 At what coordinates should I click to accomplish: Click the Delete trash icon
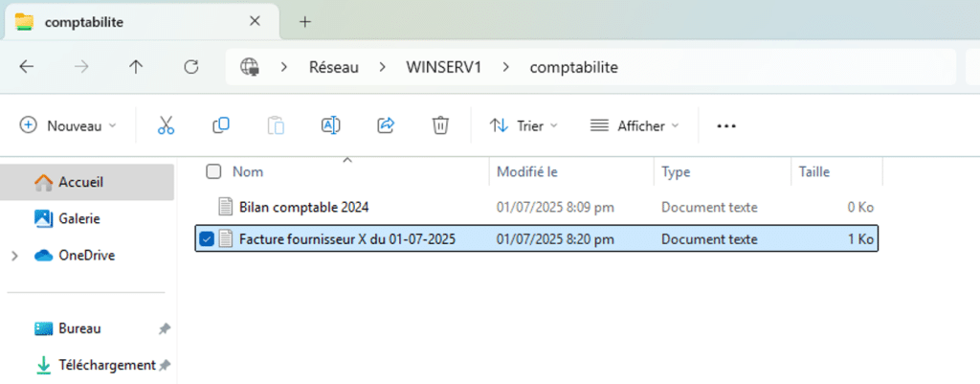(440, 125)
